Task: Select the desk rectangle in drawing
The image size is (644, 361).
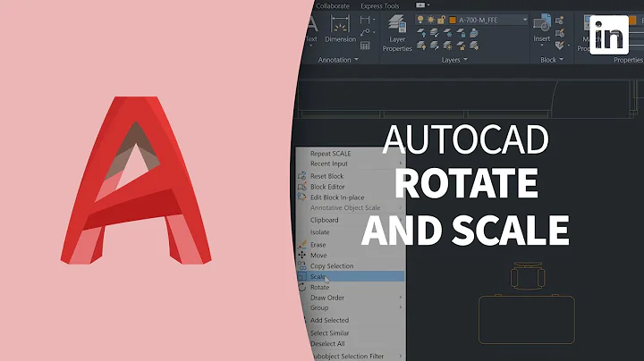Action: pos(527,319)
